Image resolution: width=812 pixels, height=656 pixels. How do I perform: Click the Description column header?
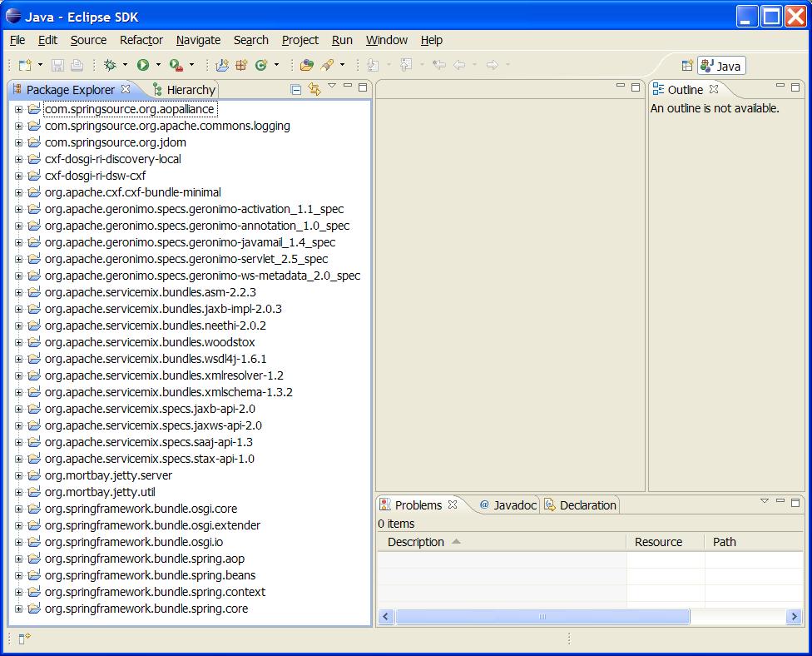pos(416,542)
